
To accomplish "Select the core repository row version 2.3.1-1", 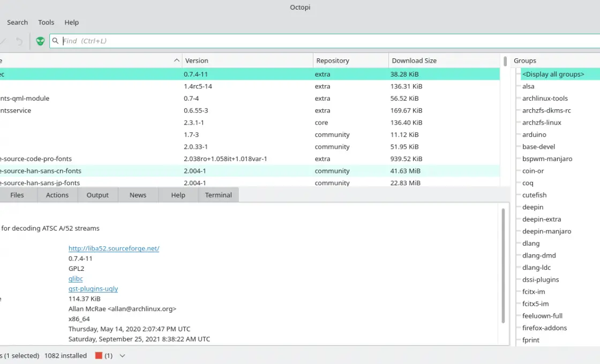I will click(x=250, y=123).
